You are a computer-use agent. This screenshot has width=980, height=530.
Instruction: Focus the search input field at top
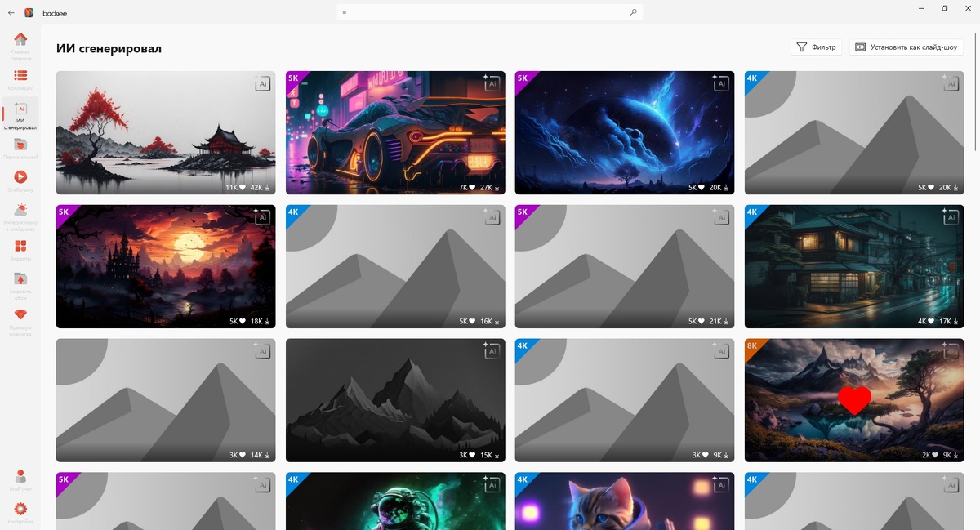coord(490,12)
